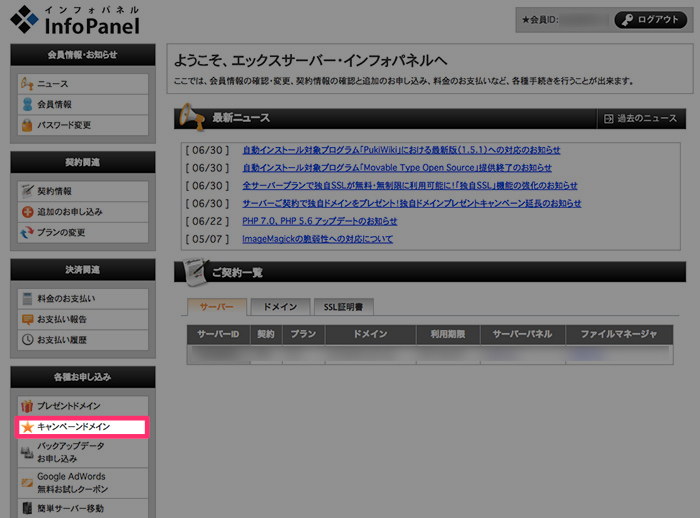Click the 会員情報・お知らせ section header
Image resolution: width=700 pixels, height=518 pixels.
(x=83, y=55)
